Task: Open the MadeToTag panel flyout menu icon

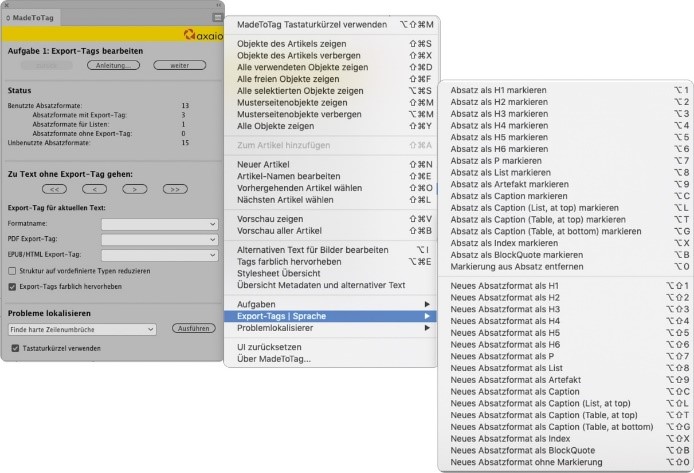Action: pyautogui.click(x=217, y=18)
